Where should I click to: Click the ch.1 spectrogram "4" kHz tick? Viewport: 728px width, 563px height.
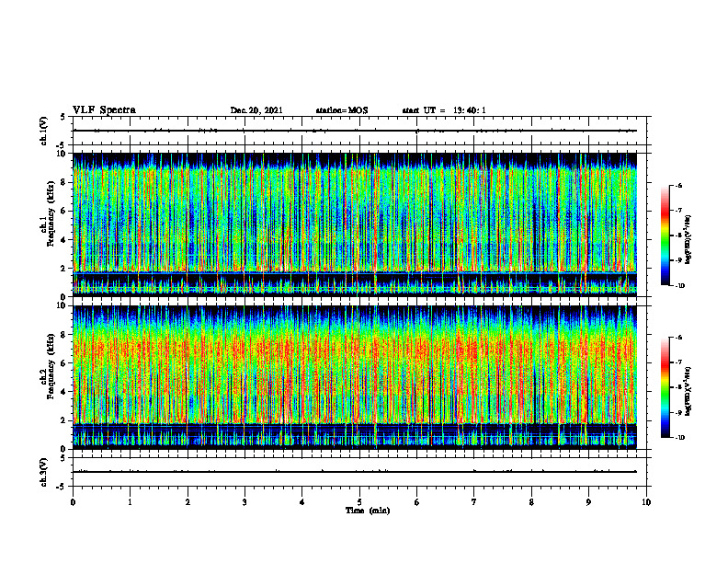pyautogui.click(x=63, y=240)
